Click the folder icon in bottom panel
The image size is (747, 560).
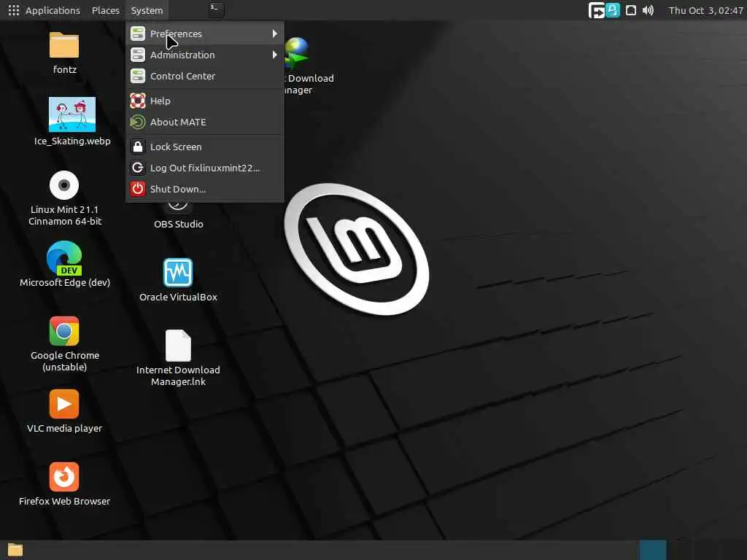pyautogui.click(x=15, y=550)
